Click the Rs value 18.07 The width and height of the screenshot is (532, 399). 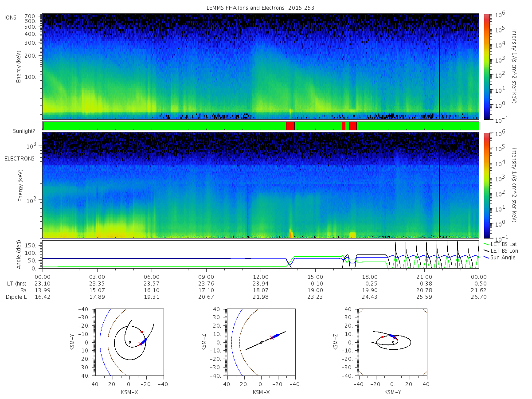point(261,290)
